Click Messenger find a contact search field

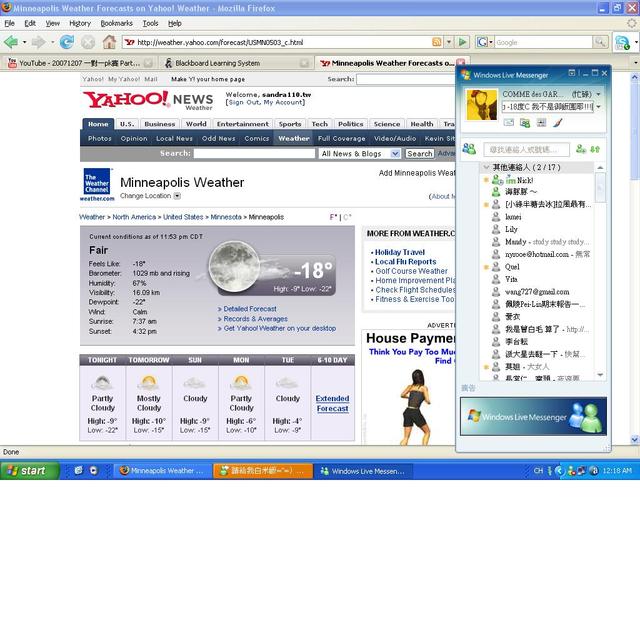526,150
